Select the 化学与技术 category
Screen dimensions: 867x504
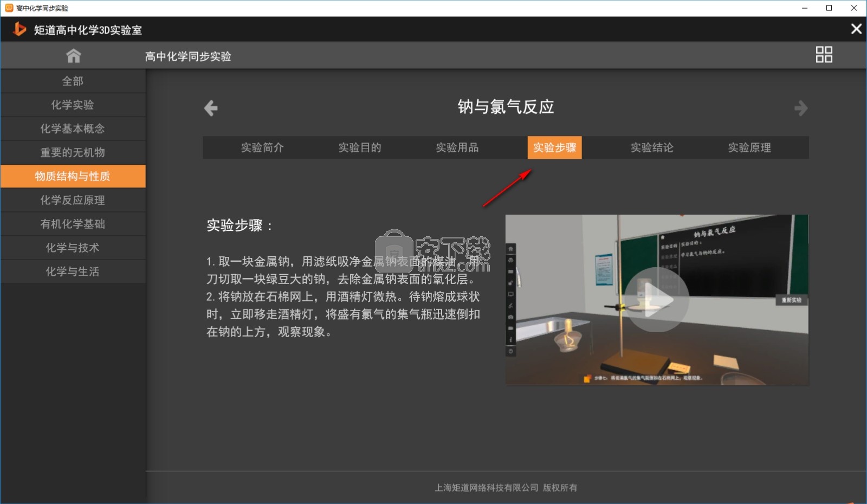pyautogui.click(x=73, y=248)
